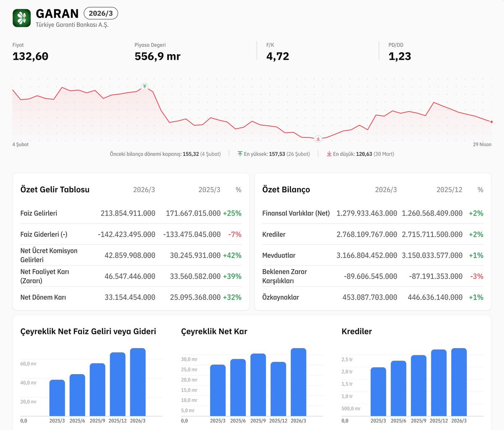Click the F/K value 4,72
This screenshot has height=430, width=504.
(278, 56)
